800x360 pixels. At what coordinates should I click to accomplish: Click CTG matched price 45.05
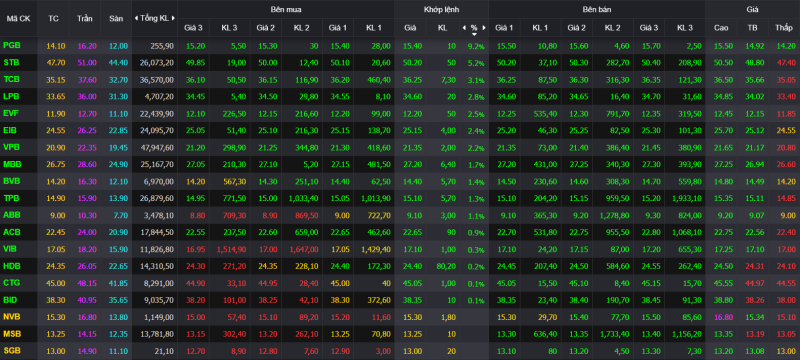pyautogui.click(x=412, y=283)
